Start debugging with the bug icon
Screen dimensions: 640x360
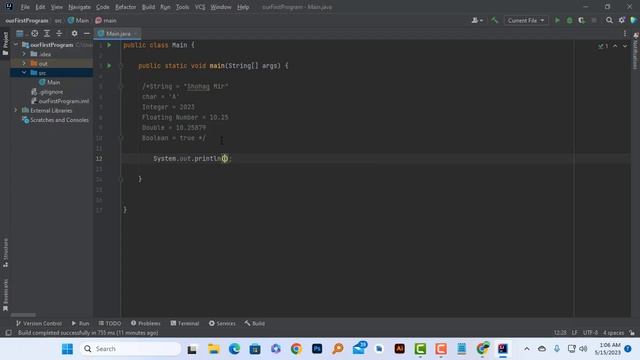[x=569, y=20]
